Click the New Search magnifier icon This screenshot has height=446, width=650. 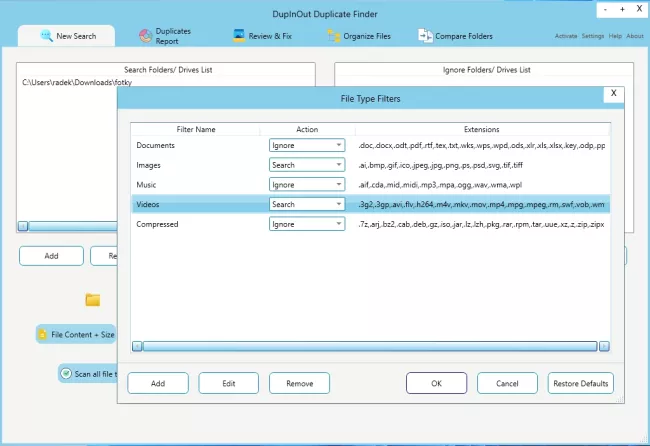(46, 36)
